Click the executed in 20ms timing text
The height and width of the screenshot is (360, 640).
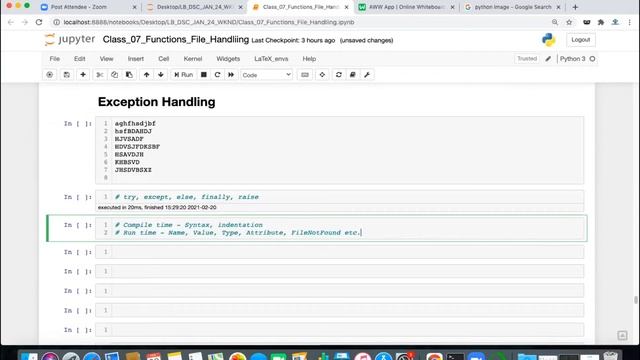point(157,207)
